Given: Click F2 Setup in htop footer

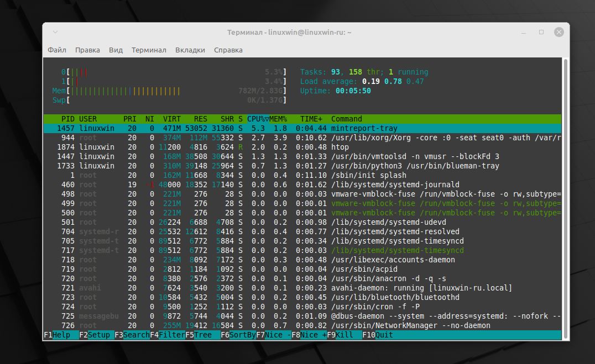Looking at the screenshot, I should 96,335.
